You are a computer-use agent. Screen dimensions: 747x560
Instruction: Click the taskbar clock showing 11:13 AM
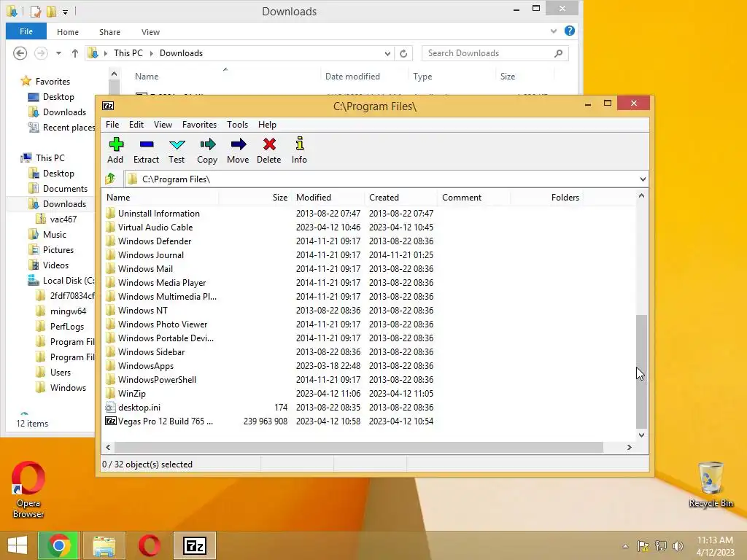click(715, 545)
